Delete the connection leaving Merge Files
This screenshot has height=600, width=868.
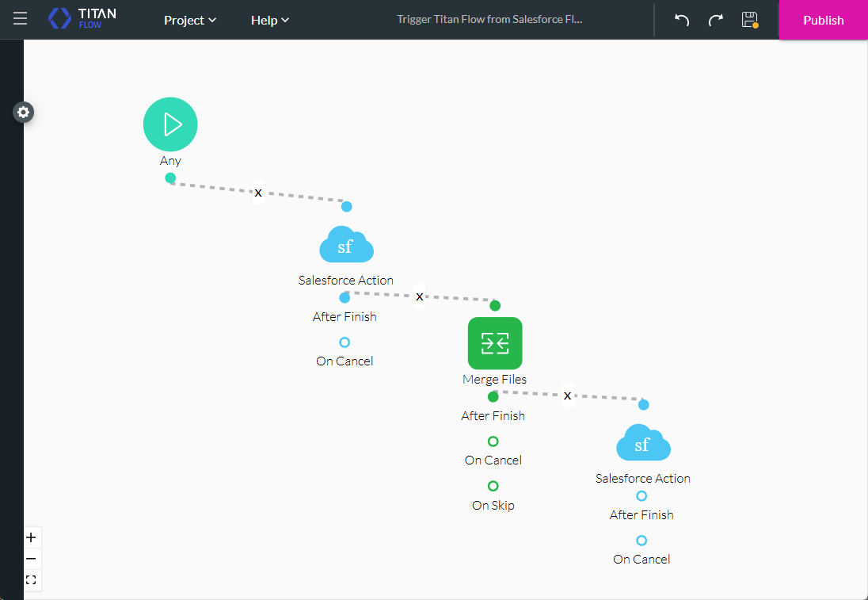567,396
